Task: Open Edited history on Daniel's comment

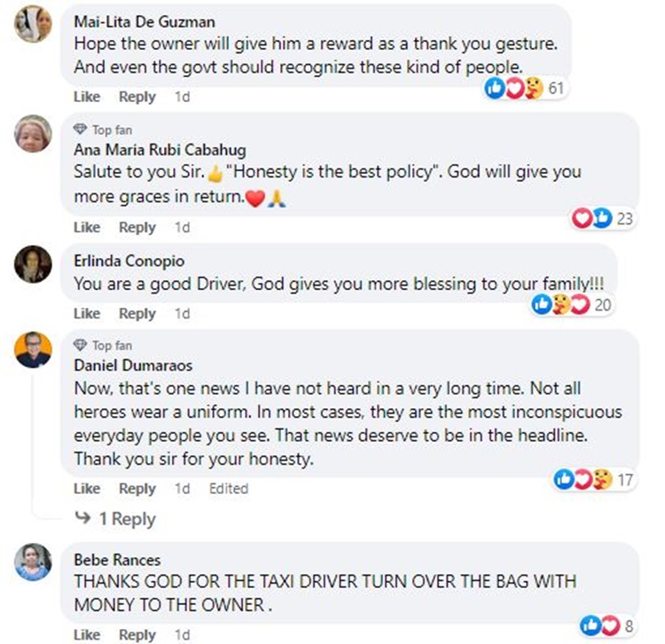Action: (228, 488)
